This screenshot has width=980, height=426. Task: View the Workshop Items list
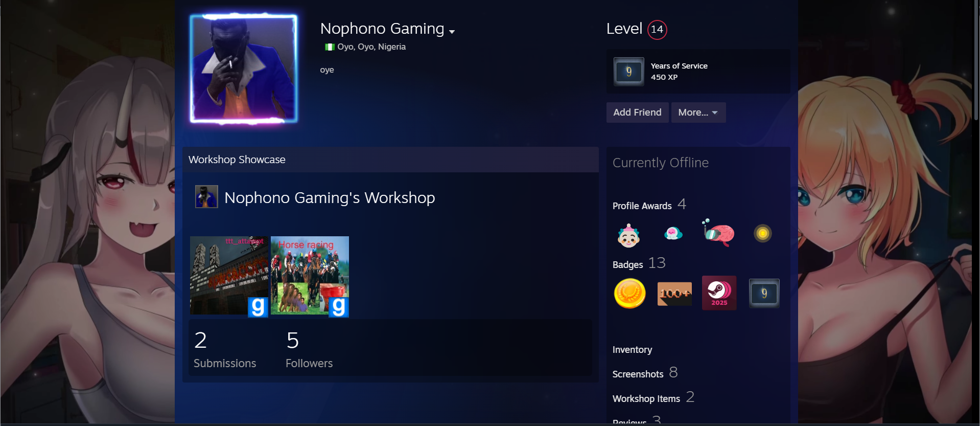pyautogui.click(x=646, y=399)
